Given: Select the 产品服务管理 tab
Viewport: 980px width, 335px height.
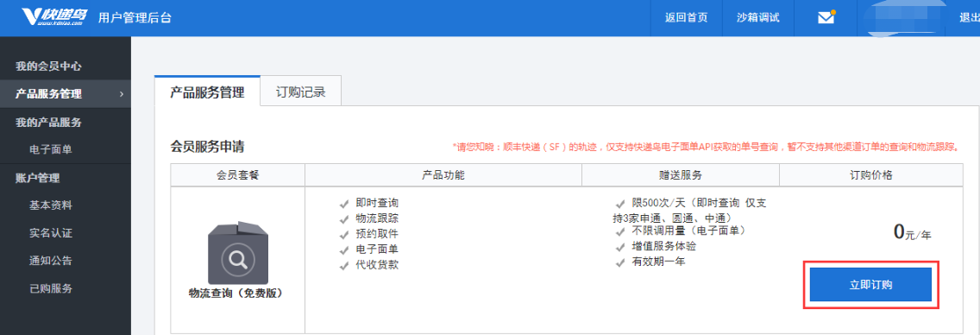Looking at the screenshot, I should [207, 92].
